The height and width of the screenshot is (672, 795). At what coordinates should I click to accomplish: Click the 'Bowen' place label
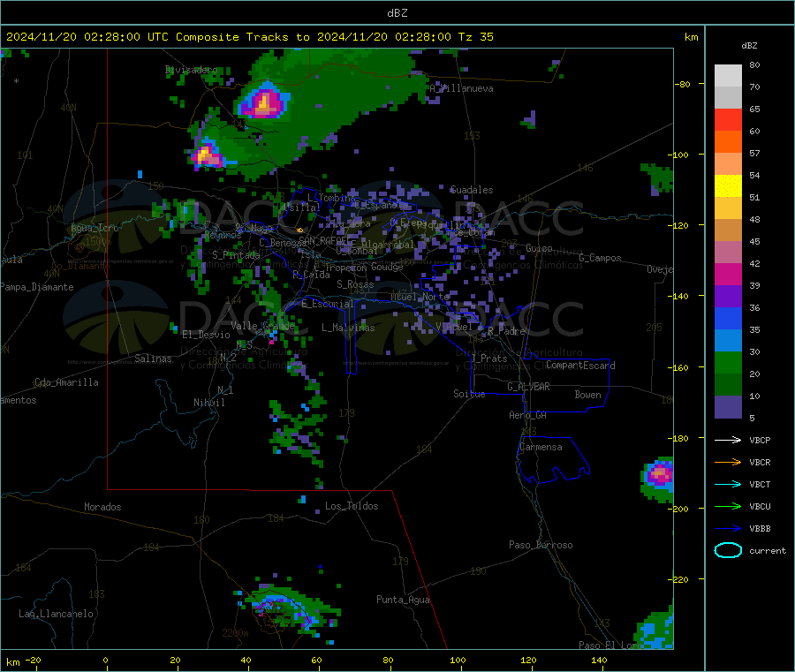(587, 395)
